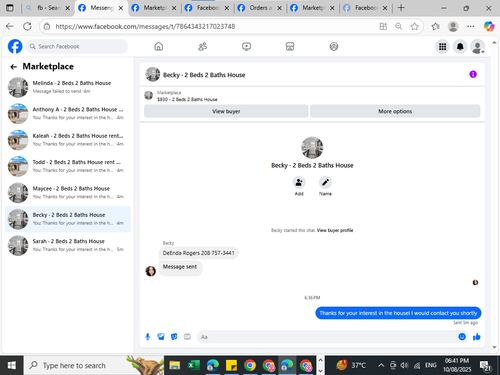Viewport: 500px width, 375px height.
Task: Open a new browser tab
Action: coord(401,8)
